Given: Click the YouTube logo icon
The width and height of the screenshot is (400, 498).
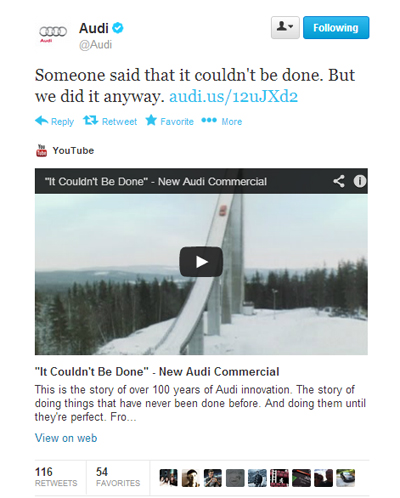Looking at the screenshot, I should [41, 151].
